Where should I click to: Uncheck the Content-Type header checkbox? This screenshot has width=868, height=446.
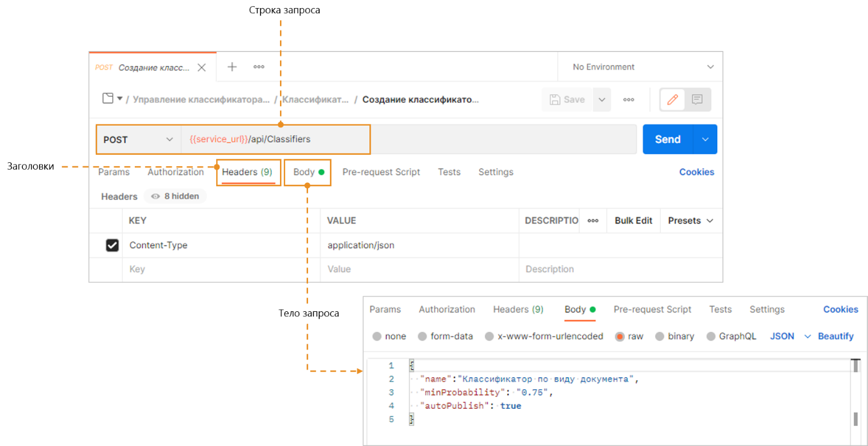pos(112,245)
